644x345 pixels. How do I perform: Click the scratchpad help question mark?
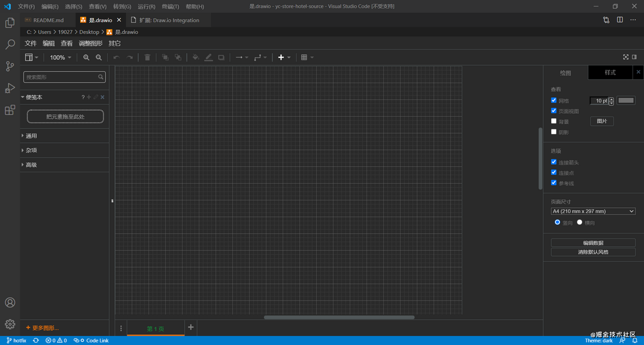pyautogui.click(x=83, y=97)
